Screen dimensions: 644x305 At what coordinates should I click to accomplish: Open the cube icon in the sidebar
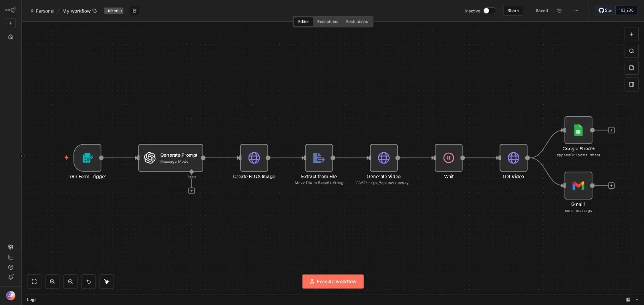tap(11, 247)
